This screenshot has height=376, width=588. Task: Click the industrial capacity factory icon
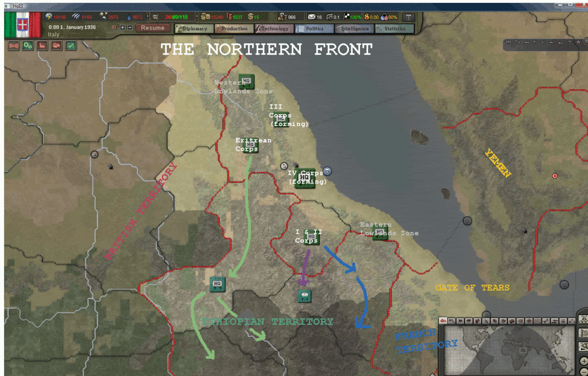pos(155,17)
